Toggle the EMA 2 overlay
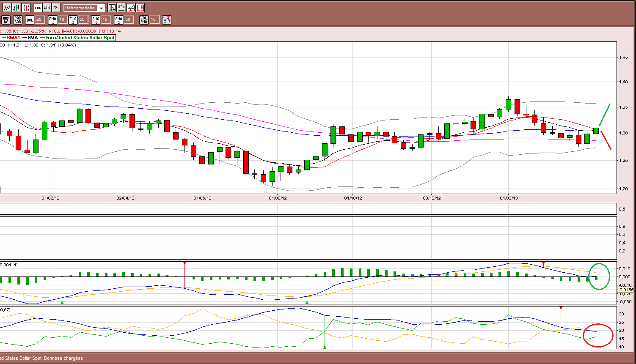Viewport: 636px width, 364px height. [73, 19]
